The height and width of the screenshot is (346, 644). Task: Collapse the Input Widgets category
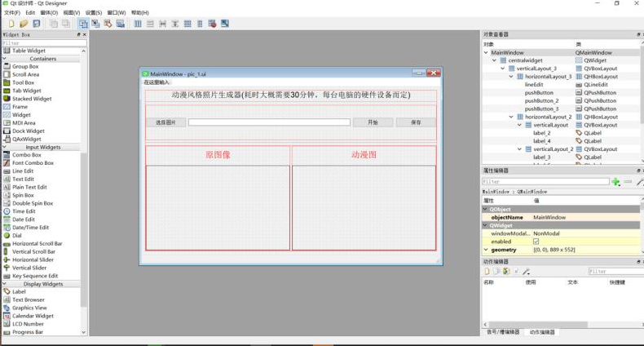coord(5,147)
